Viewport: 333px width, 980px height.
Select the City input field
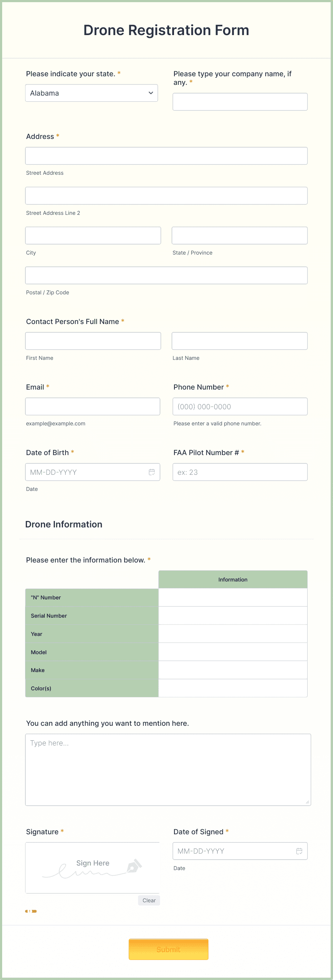93,236
